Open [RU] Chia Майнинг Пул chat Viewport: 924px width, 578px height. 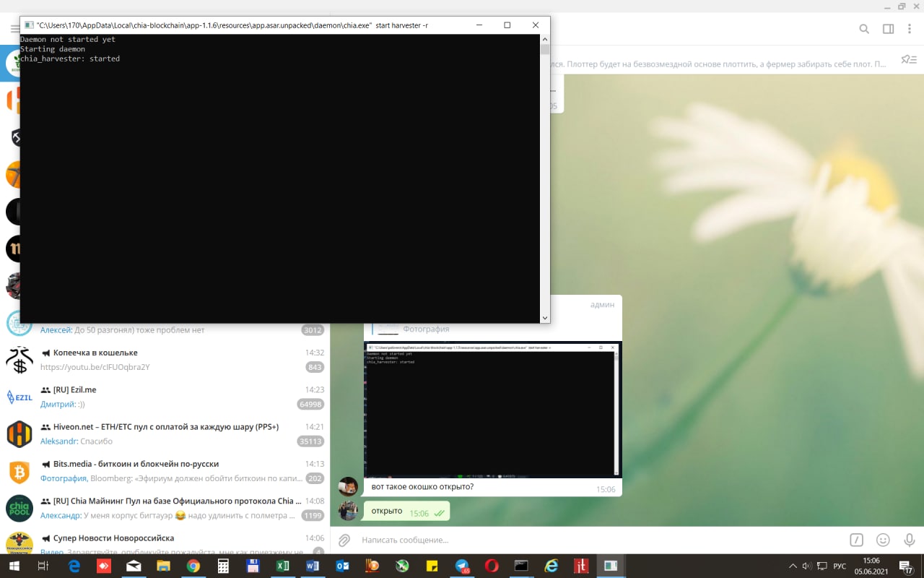(165, 508)
